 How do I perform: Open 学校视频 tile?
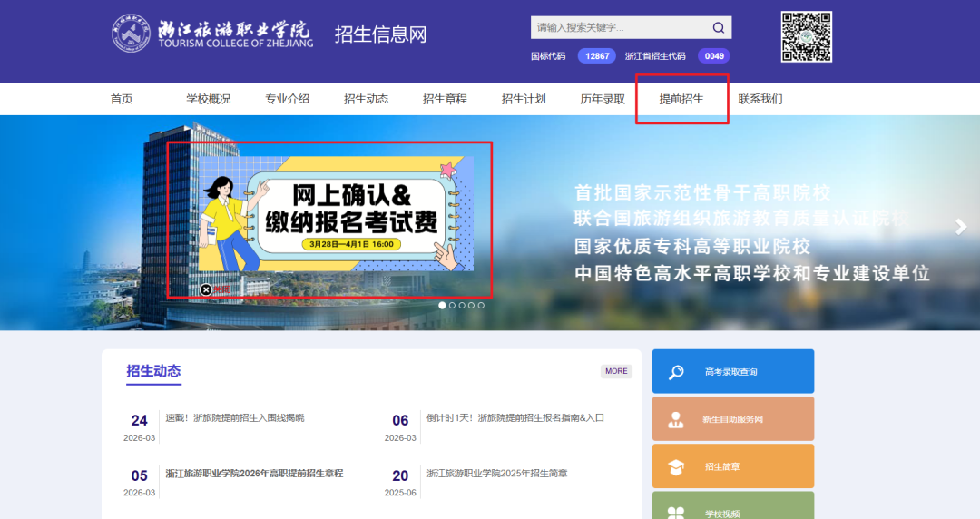click(732, 510)
